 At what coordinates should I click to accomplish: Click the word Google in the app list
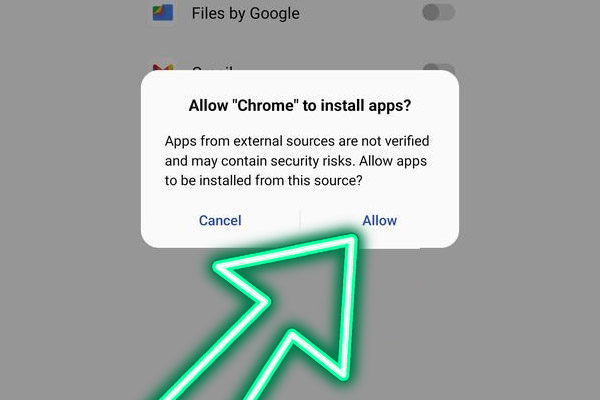tap(275, 13)
